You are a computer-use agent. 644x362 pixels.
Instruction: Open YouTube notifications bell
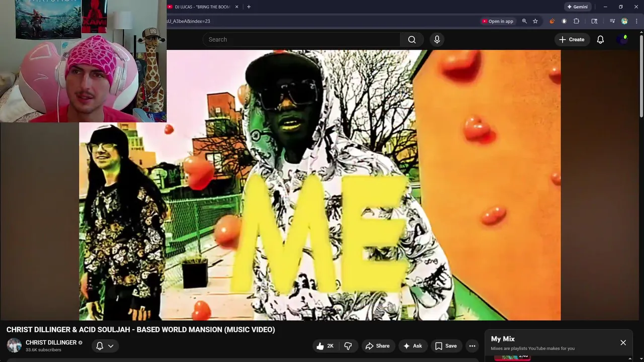tap(600, 39)
